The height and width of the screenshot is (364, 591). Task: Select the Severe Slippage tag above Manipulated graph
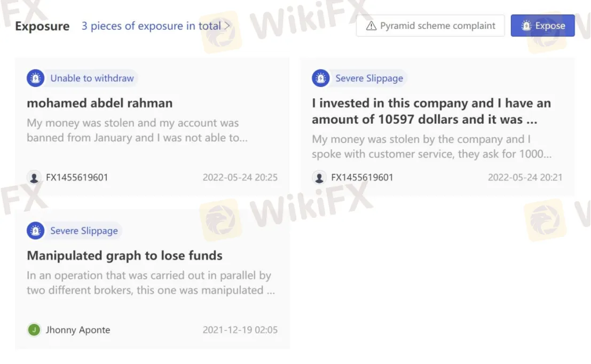coord(84,231)
